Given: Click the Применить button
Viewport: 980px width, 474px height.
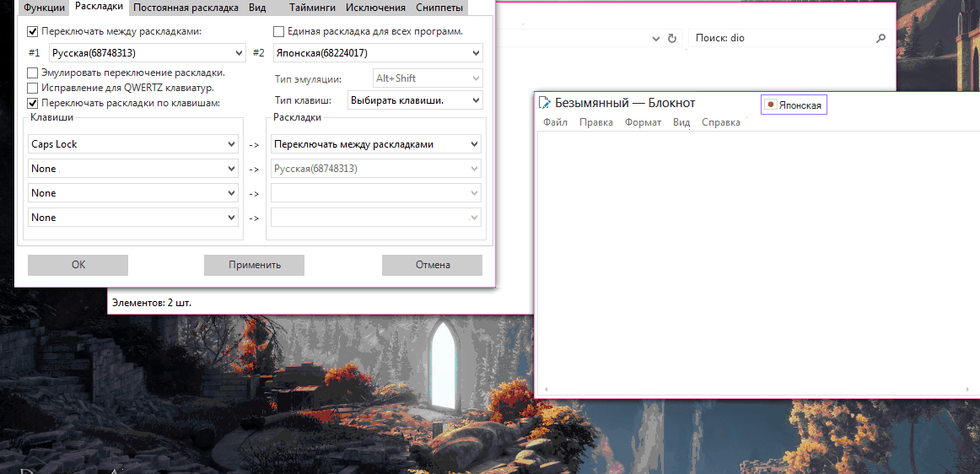Looking at the screenshot, I should point(255,265).
